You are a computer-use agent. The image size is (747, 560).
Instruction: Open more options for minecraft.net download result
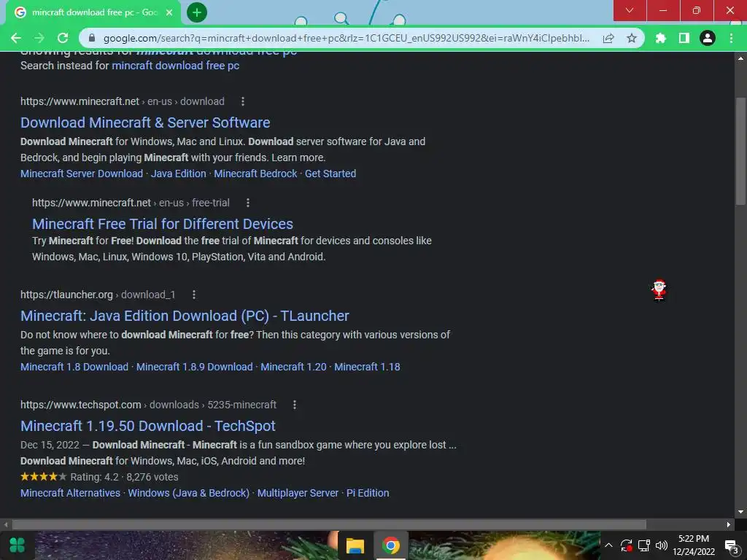pos(243,101)
